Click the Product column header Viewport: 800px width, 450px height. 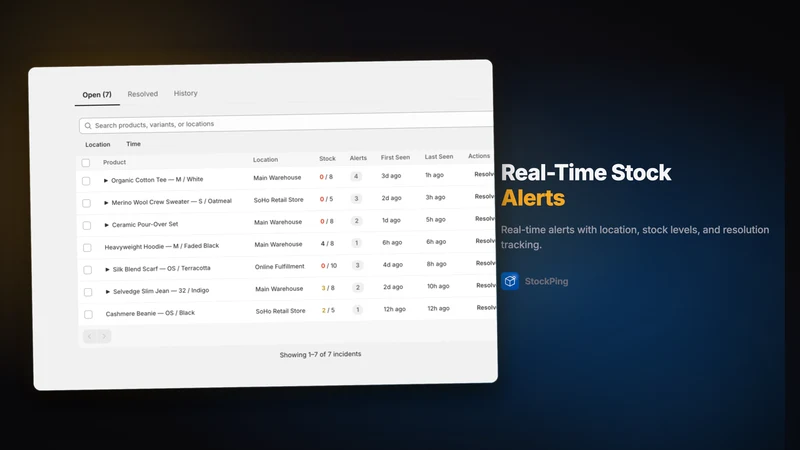coord(114,162)
